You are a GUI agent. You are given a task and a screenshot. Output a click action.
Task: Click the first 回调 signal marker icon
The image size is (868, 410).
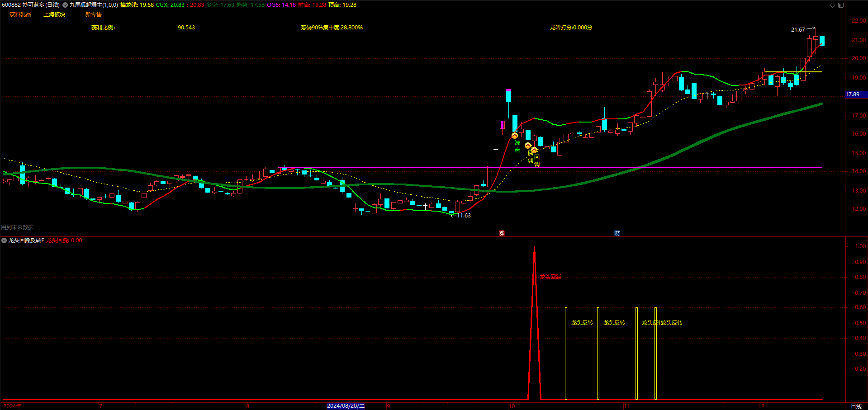point(528,146)
